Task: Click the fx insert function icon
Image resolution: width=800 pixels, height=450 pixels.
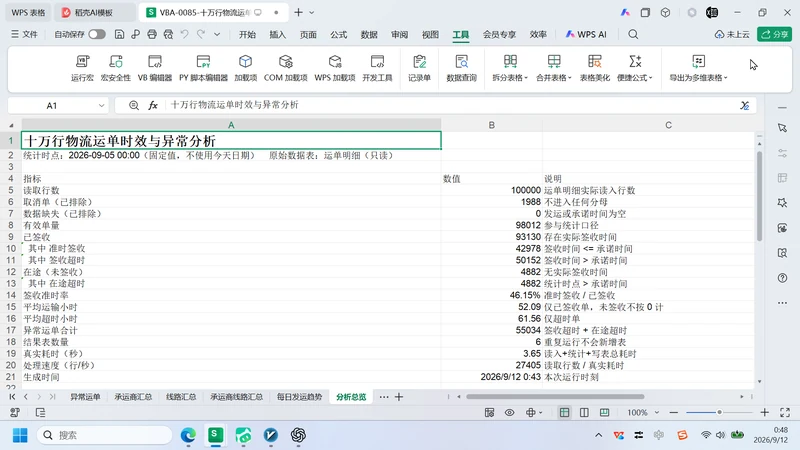Action: (x=153, y=105)
